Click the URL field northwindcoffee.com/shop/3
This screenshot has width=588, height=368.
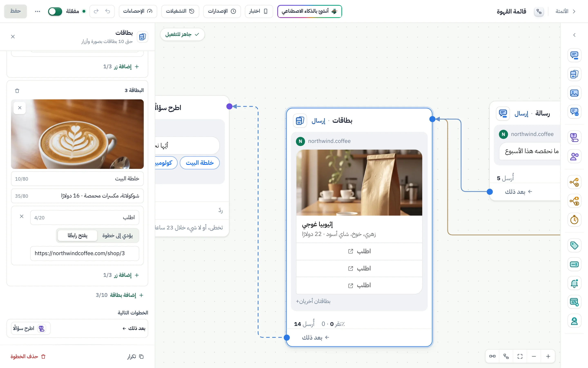pyautogui.click(x=85, y=253)
